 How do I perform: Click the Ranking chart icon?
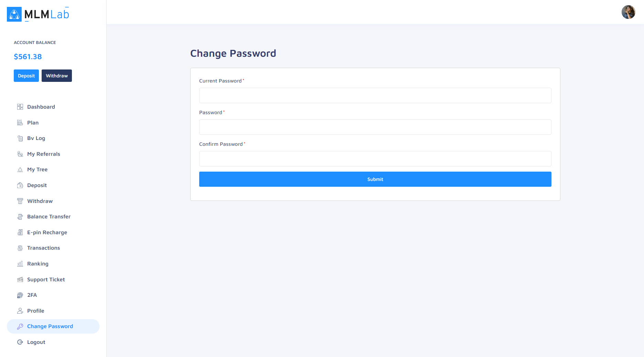(20, 264)
